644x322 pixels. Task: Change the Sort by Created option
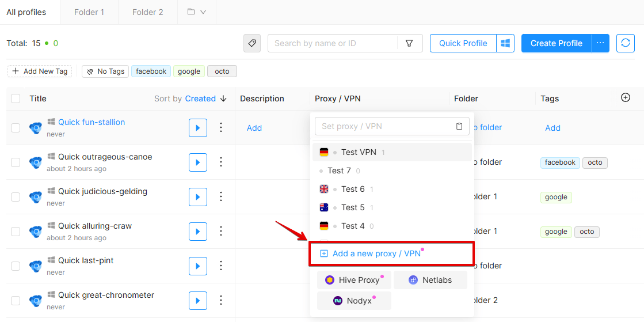tap(200, 99)
